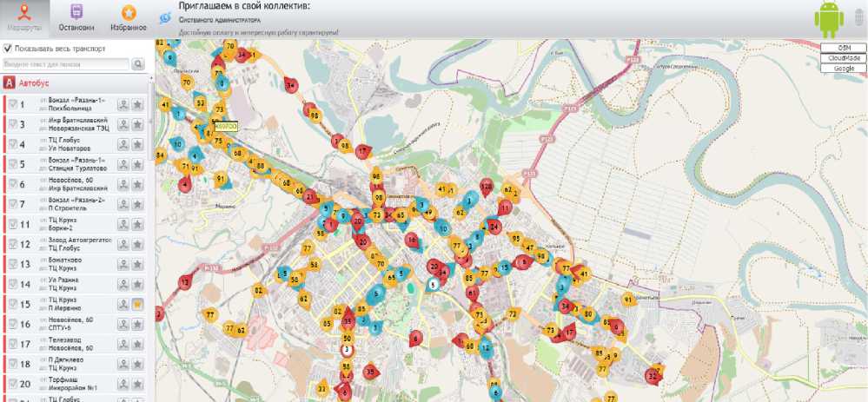The image size is (868, 402).
Task: Open the Остановки tab
Action: click(x=77, y=19)
